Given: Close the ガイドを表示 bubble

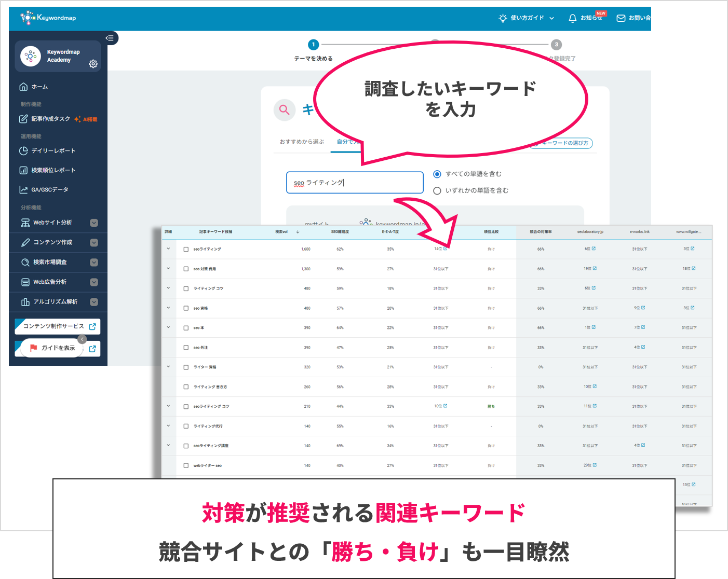Looking at the screenshot, I should (x=82, y=339).
